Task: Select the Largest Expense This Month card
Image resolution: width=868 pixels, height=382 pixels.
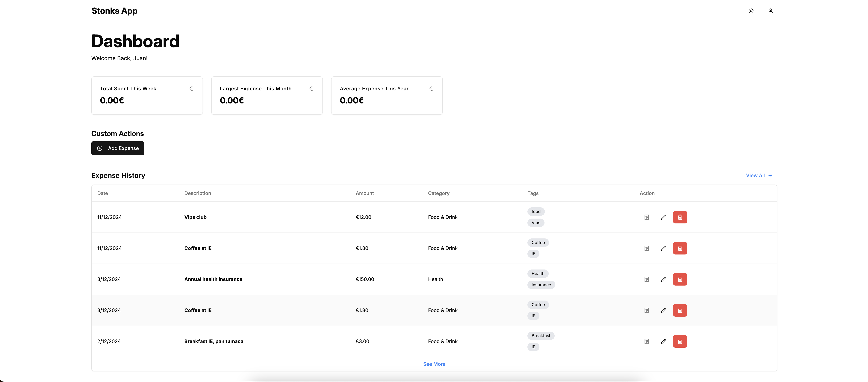Action: point(267,95)
